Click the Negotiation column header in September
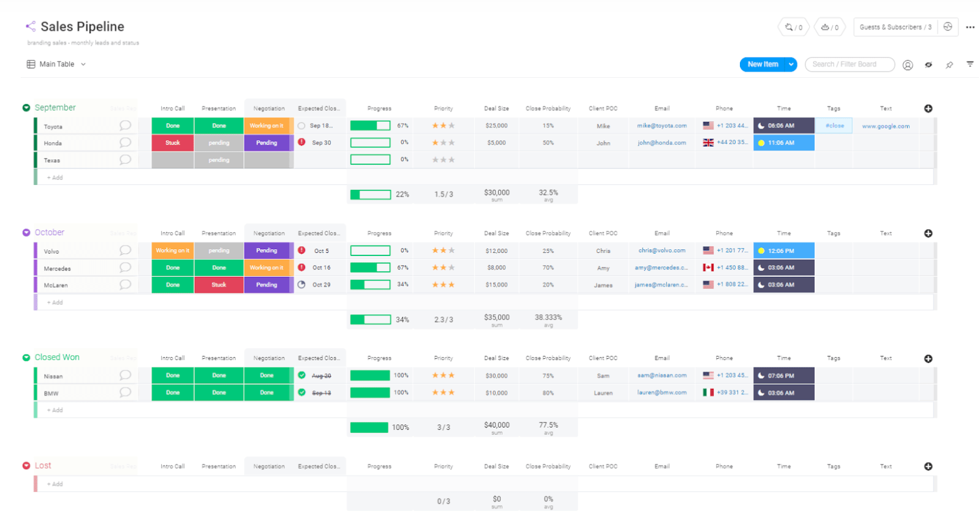 (x=269, y=108)
